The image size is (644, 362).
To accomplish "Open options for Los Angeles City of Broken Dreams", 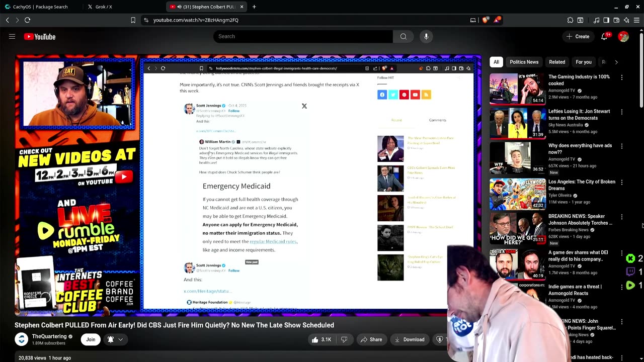I will coord(622,183).
